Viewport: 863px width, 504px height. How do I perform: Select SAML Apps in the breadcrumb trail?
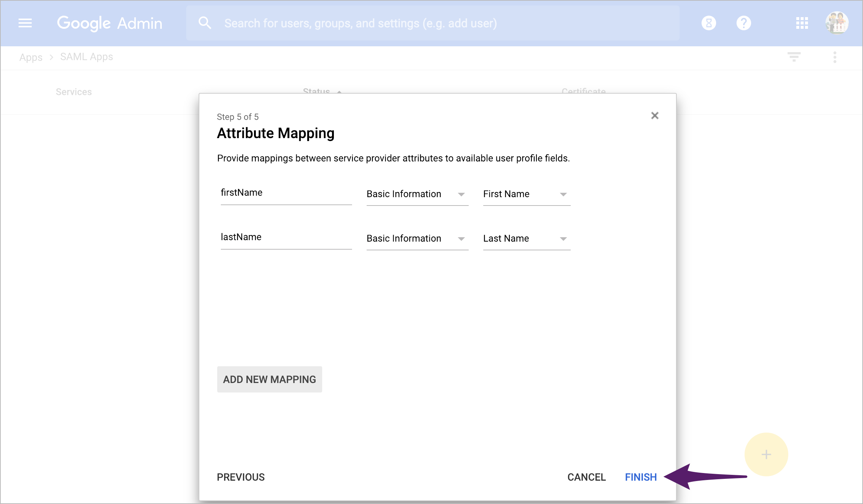(86, 56)
